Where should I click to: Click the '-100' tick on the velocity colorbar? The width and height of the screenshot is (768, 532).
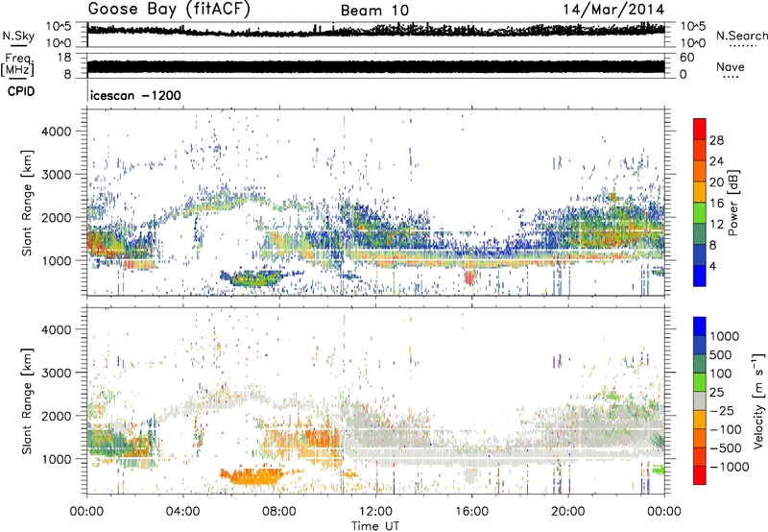[726, 429]
